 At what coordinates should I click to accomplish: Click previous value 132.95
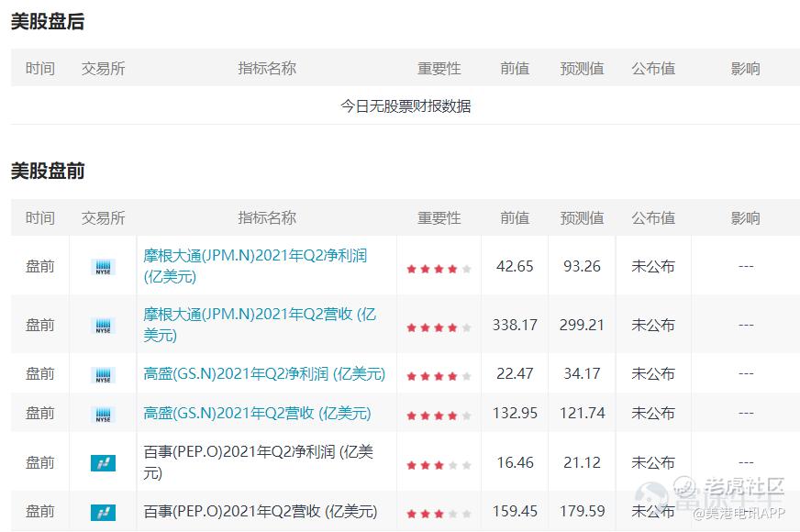[515, 413]
